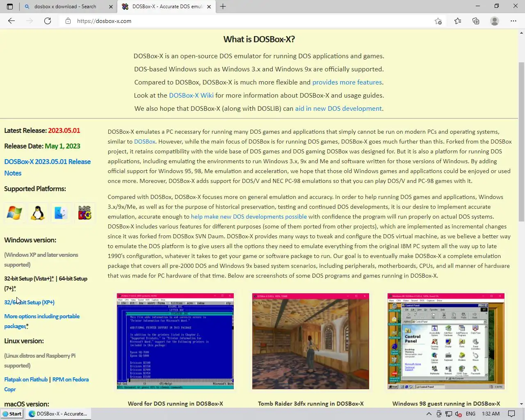
Task: Click 'Windows 98 guest running in DOSBox-X' caption
Action: (x=446, y=404)
